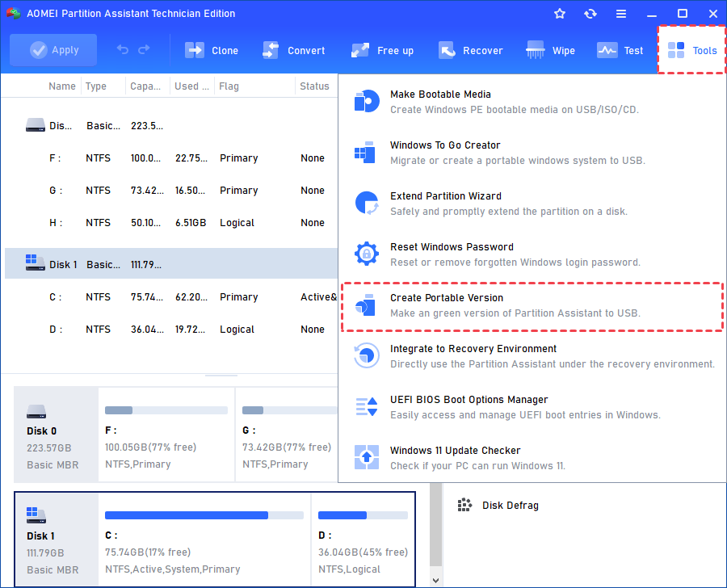Screen dimensions: 727x588
Task: Sort by the Flag column header
Action: (x=229, y=86)
